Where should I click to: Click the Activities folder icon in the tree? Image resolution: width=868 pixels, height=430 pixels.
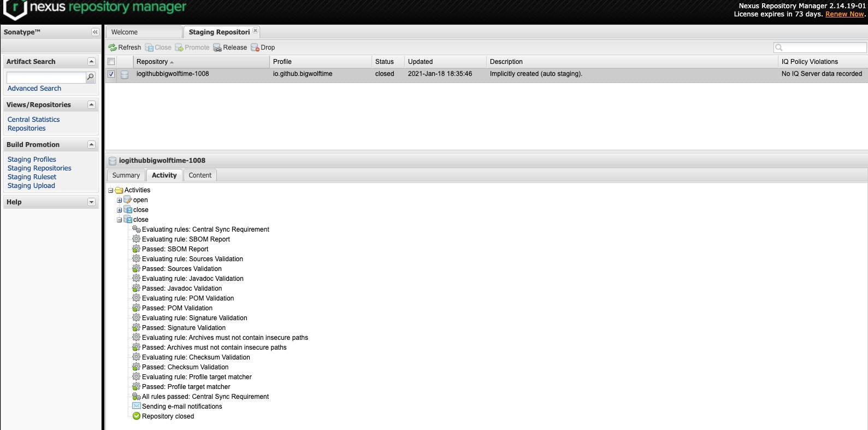[x=119, y=190]
